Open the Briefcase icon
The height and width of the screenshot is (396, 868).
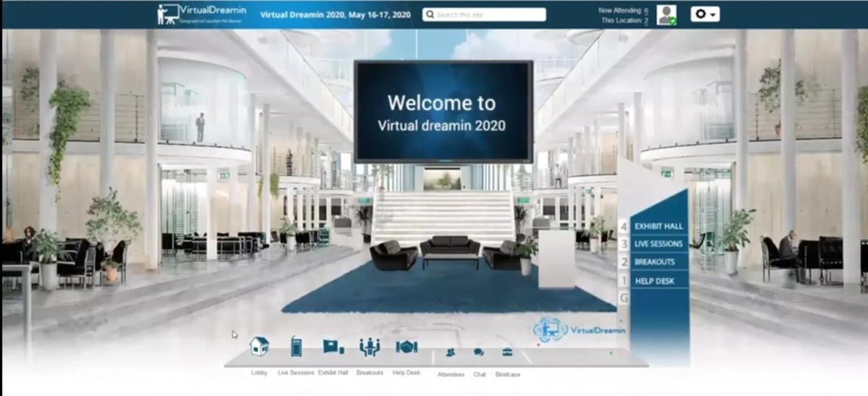(x=507, y=352)
